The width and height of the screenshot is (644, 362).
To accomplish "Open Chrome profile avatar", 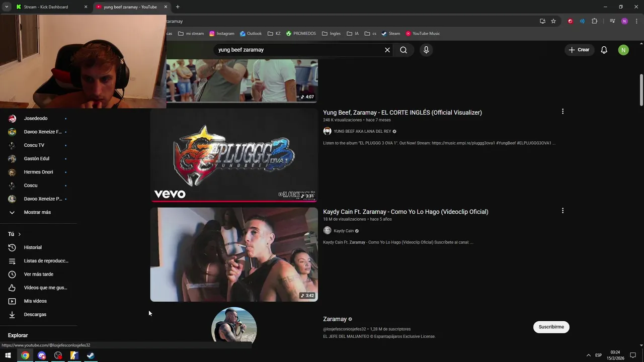I will [x=624, y=21].
